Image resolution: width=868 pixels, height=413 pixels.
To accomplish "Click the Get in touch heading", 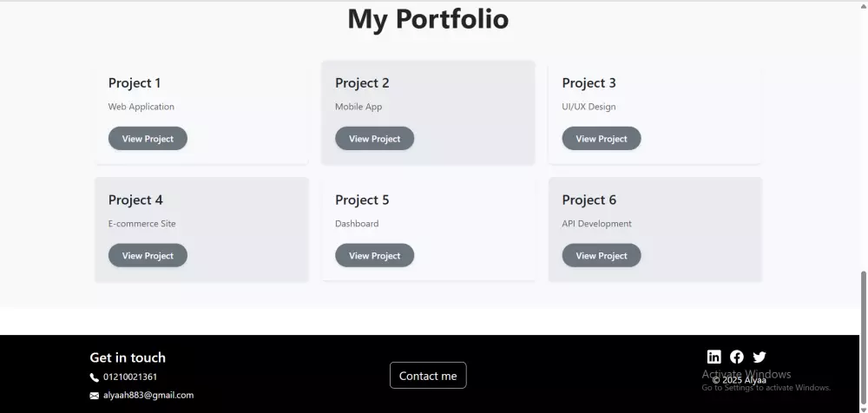I will click(x=128, y=357).
